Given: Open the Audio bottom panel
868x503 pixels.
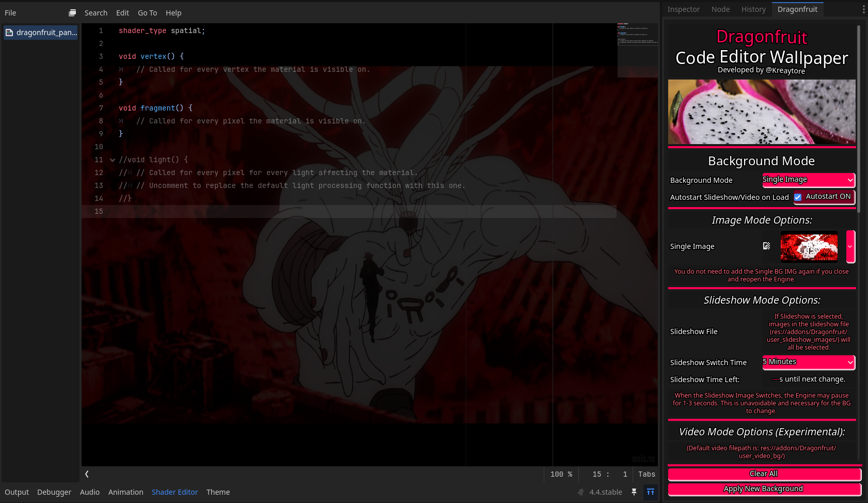Looking at the screenshot, I should pos(90,492).
